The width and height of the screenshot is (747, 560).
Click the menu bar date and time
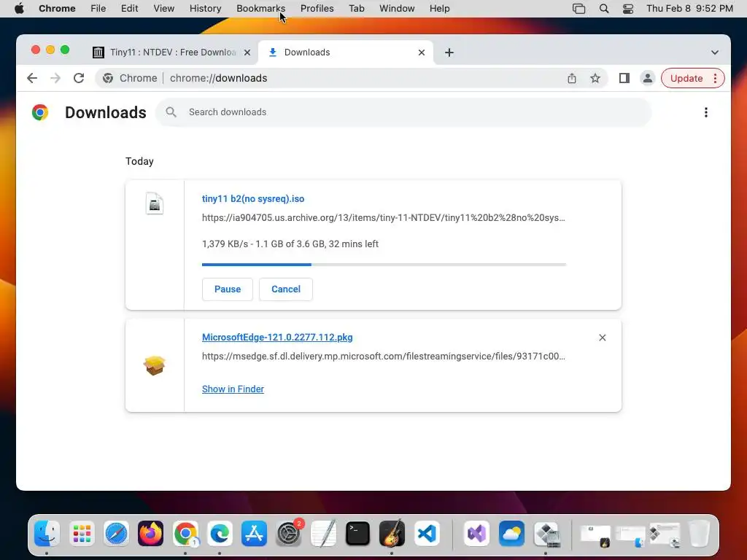coord(689,9)
